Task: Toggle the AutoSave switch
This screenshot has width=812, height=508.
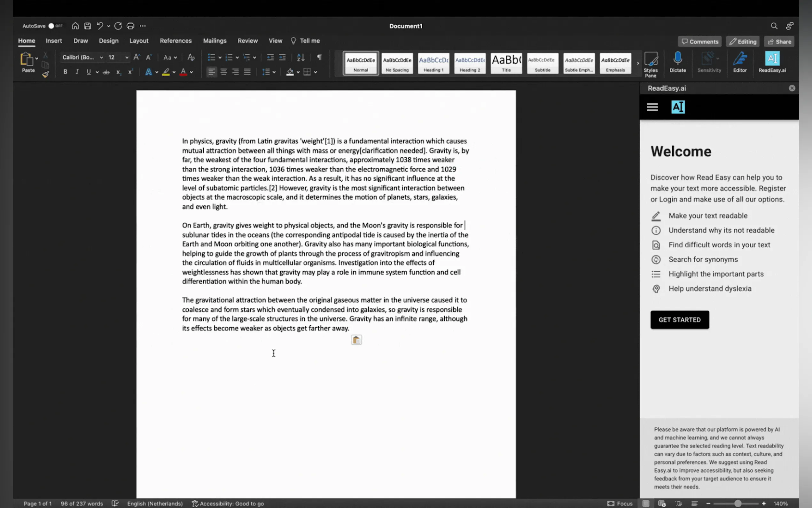Action: (x=55, y=26)
